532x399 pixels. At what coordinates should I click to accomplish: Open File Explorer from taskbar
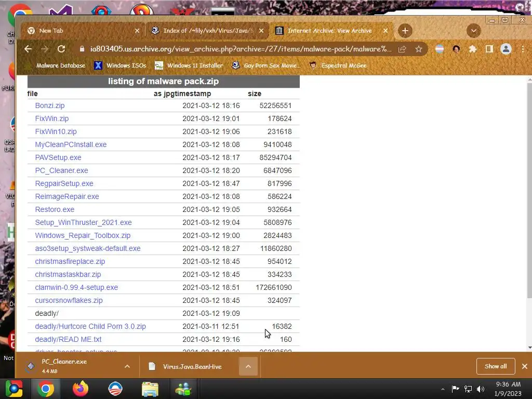pyautogui.click(x=150, y=389)
